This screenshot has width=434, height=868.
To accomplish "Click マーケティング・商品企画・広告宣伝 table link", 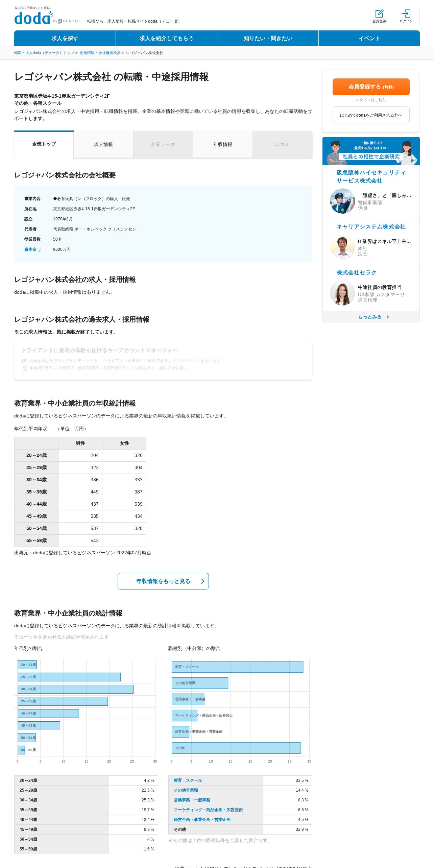I will 208,810.
